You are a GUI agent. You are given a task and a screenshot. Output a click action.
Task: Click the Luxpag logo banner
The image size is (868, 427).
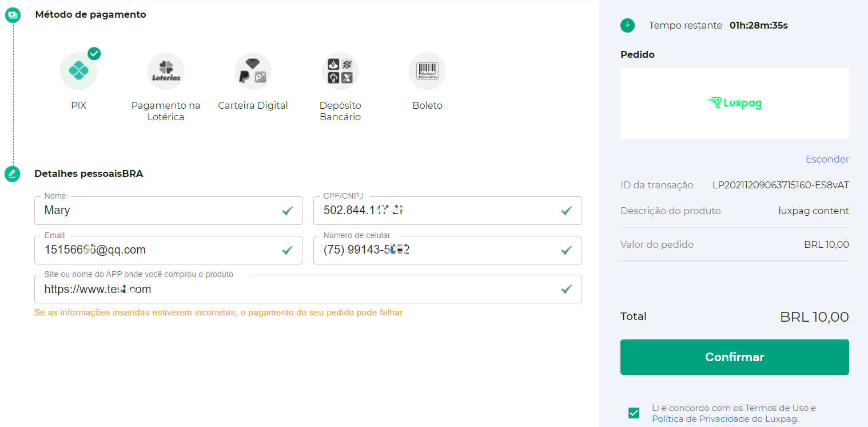[734, 103]
